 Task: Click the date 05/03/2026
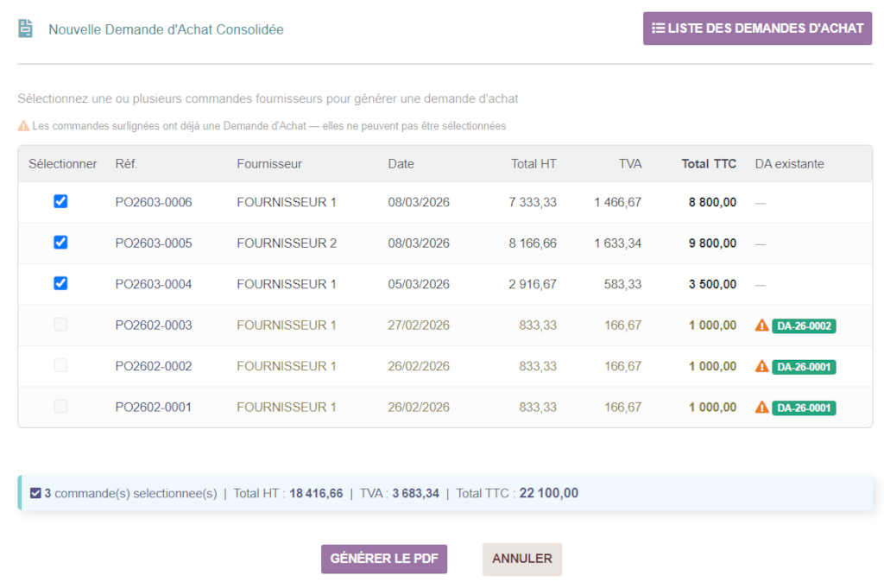419,284
